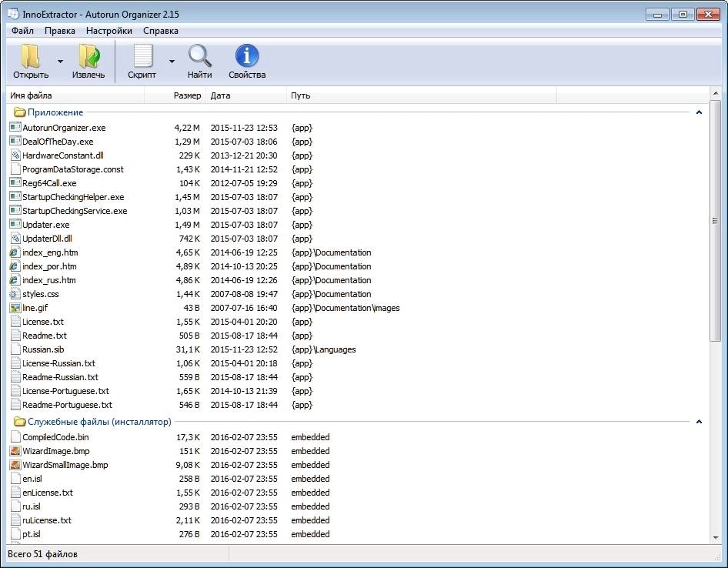Viewport: 728px width, 568px height.
Task: Click size 4,22 M of AutorunOrganizer.exe
Action: 187,128
